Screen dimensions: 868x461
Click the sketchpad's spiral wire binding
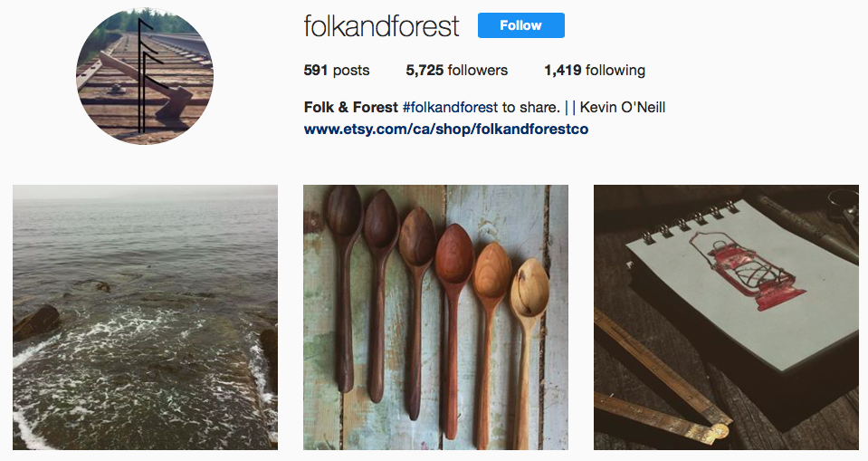coord(690,222)
